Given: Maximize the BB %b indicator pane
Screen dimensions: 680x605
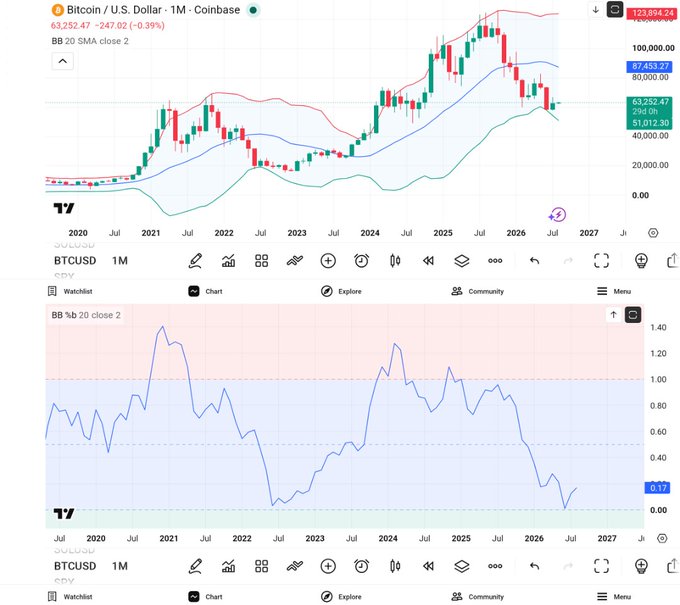Looking at the screenshot, I should coord(633,315).
